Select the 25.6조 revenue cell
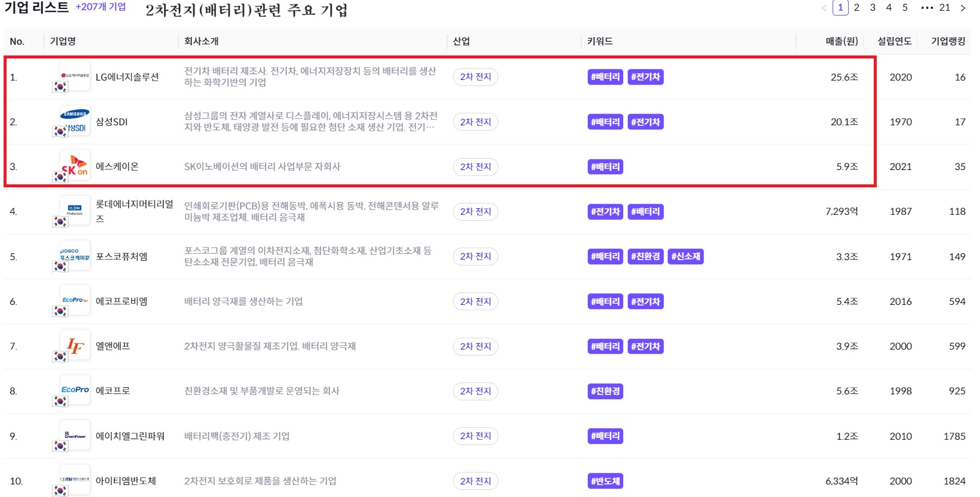Image resolution: width=980 pixels, height=497 pixels. (x=845, y=77)
